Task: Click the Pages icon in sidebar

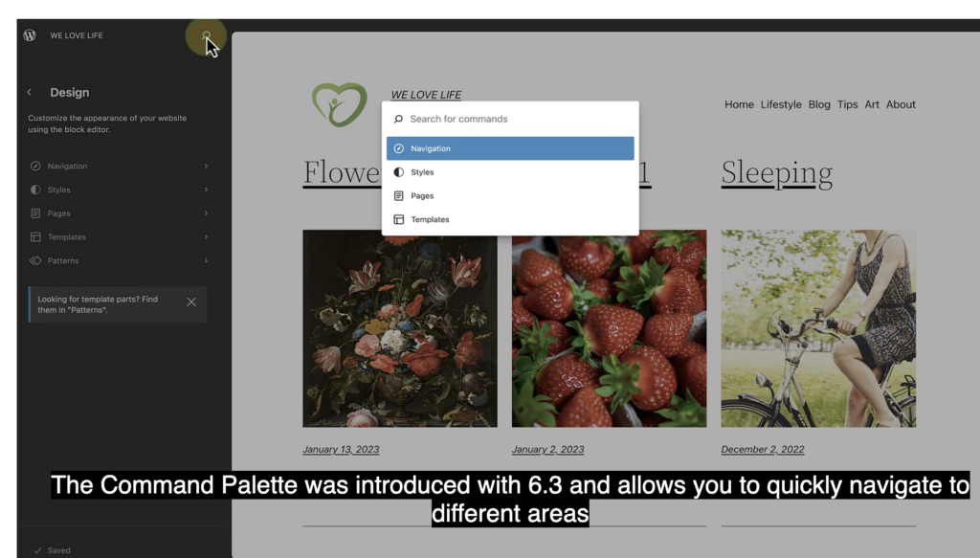Action: coord(35,213)
